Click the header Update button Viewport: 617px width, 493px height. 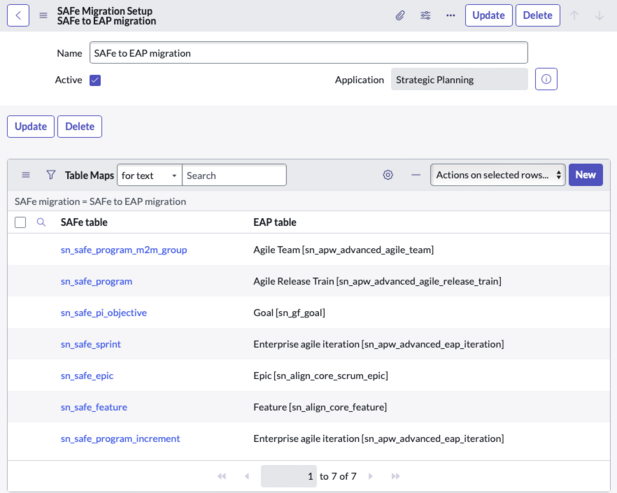click(x=489, y=15)
